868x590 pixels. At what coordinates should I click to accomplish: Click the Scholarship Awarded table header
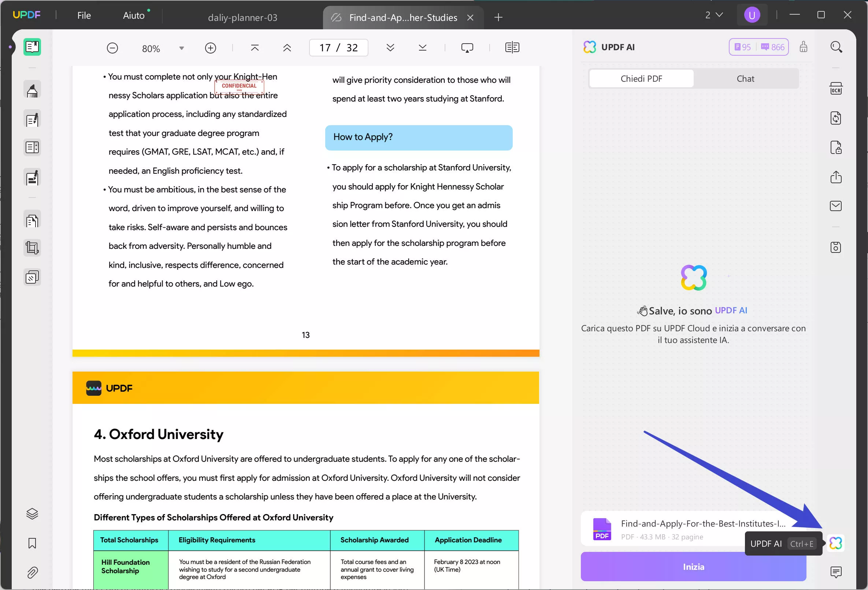point(377,540)
